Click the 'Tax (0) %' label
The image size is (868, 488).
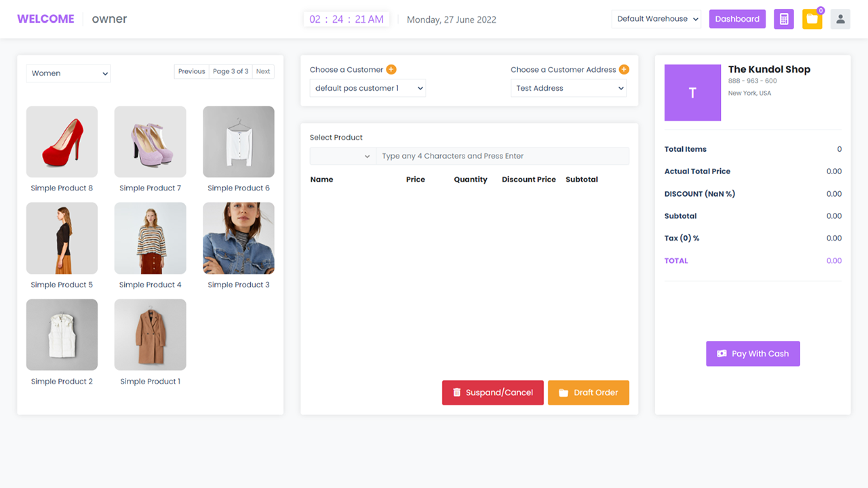click(682, 239)
